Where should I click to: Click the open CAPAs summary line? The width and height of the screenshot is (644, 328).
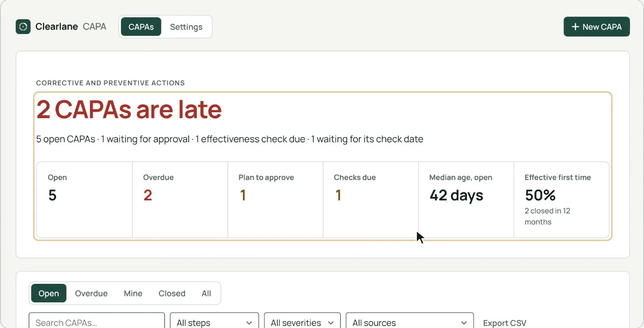tap(229, 139)
